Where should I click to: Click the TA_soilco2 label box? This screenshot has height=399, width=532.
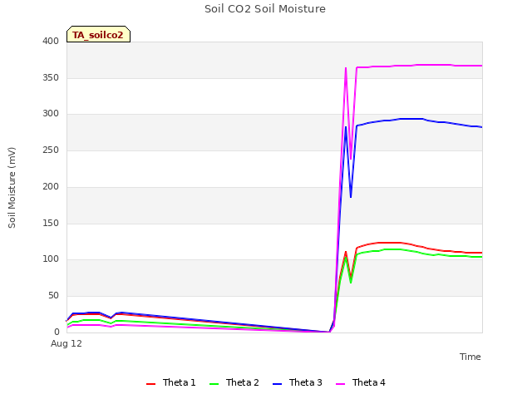98,34
